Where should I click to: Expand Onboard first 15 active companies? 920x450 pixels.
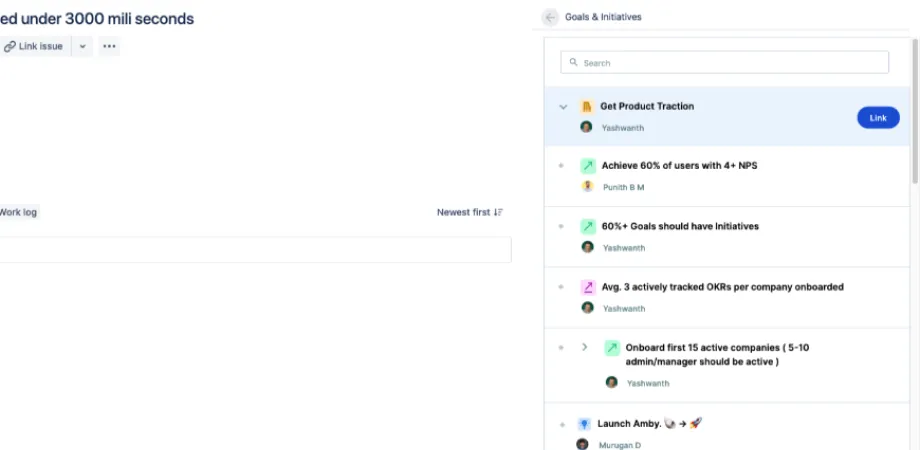(x=584, y=347)
